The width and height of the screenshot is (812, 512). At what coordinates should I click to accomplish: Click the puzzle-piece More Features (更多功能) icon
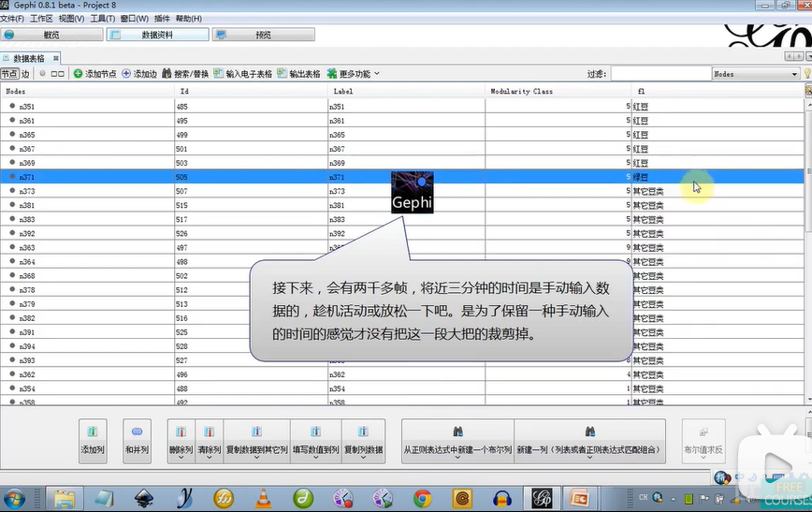pyautogui.click(x=331, y=74)
